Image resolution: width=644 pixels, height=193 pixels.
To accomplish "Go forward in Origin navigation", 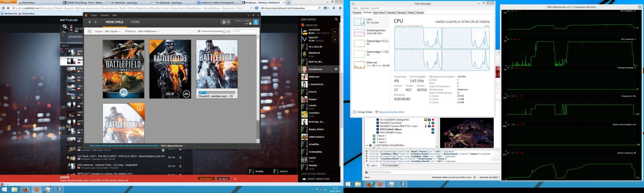I will (96, 22).
